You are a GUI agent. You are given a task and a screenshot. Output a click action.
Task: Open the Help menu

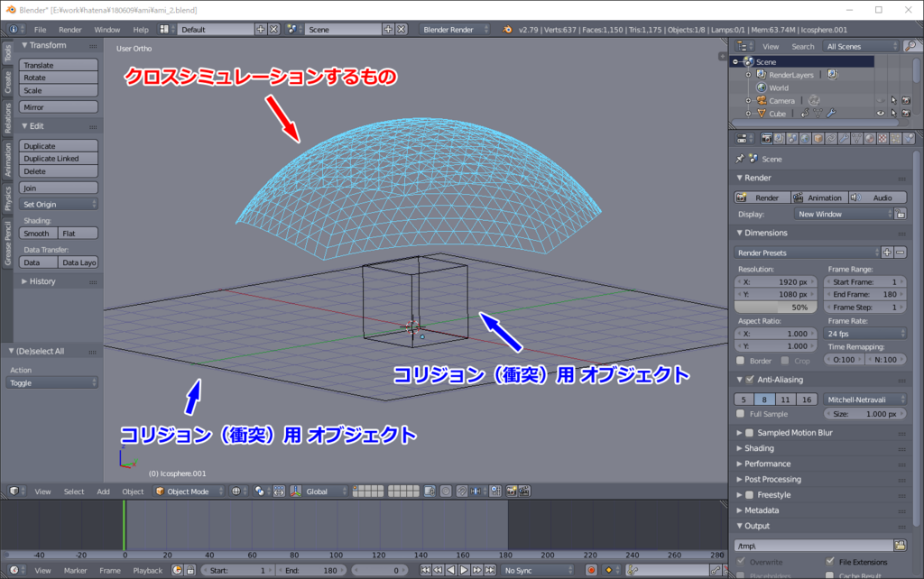(141, 30)
